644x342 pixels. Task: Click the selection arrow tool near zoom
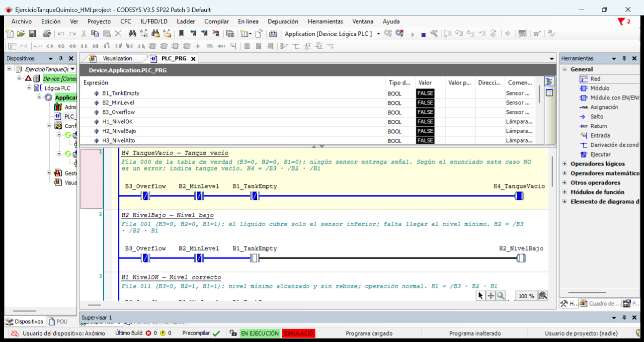pyautogui.click(x=481, y=296)
